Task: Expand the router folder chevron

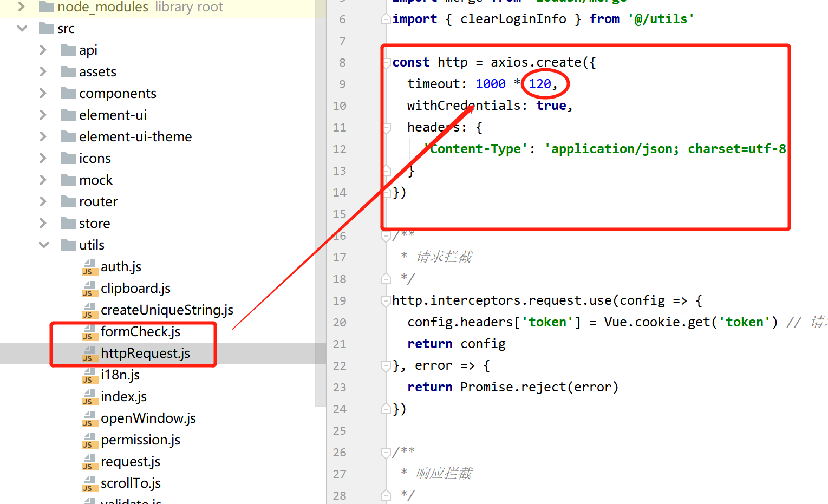Action: point(43,201)
